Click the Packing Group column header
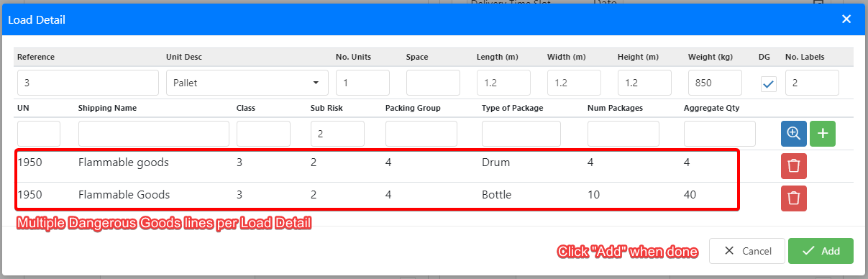Viewport: 868px width, 279px height. click(x=413, y=108)
